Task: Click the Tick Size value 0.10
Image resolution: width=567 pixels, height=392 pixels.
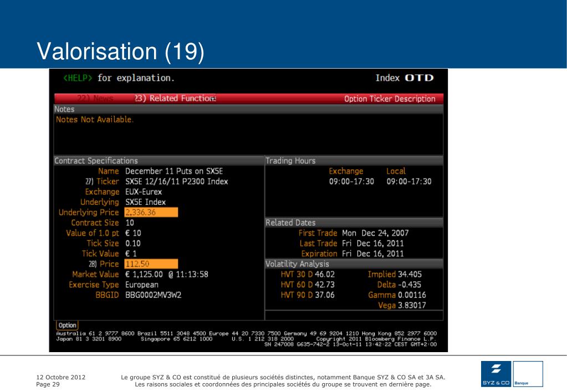Action: 132,244
